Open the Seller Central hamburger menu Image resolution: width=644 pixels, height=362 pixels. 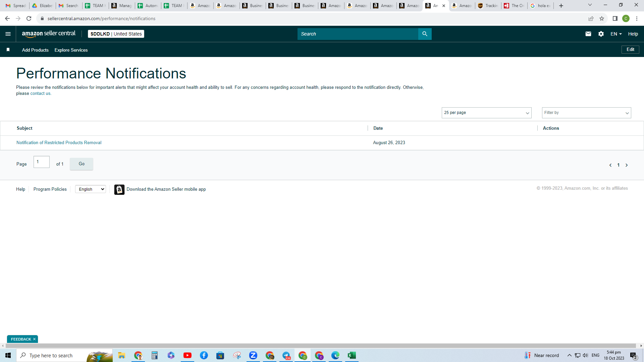[x=8, y=34]
